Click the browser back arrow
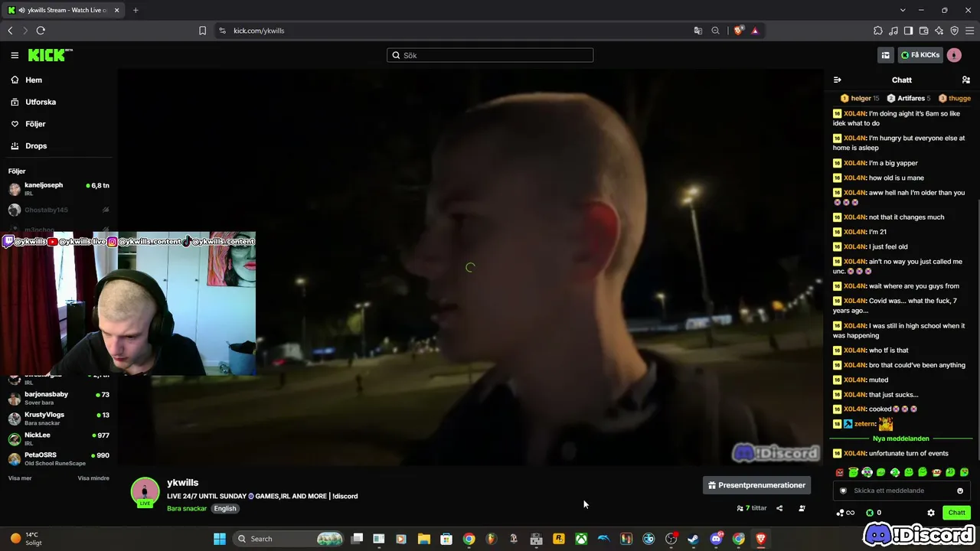The width and height of the screenshot is (980, 551). (x=10, y=31)
